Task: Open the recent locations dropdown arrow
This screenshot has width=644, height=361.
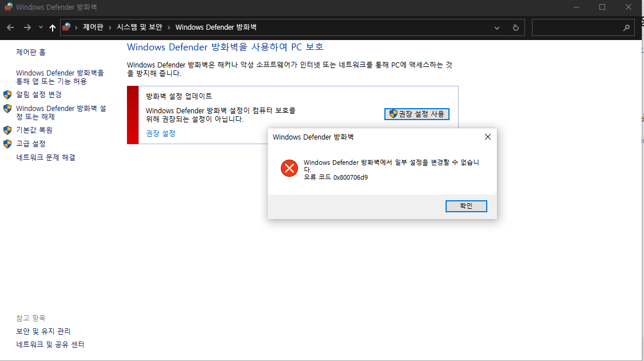Action: [41, 27]
